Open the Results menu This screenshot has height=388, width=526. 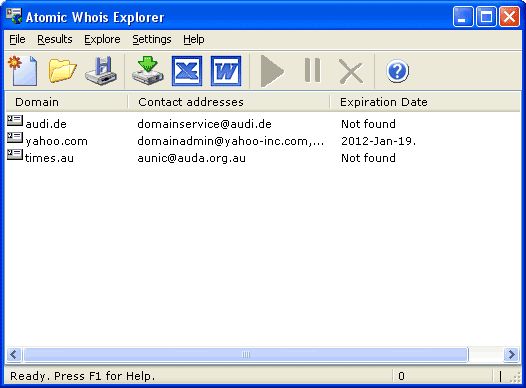[55, 39]
